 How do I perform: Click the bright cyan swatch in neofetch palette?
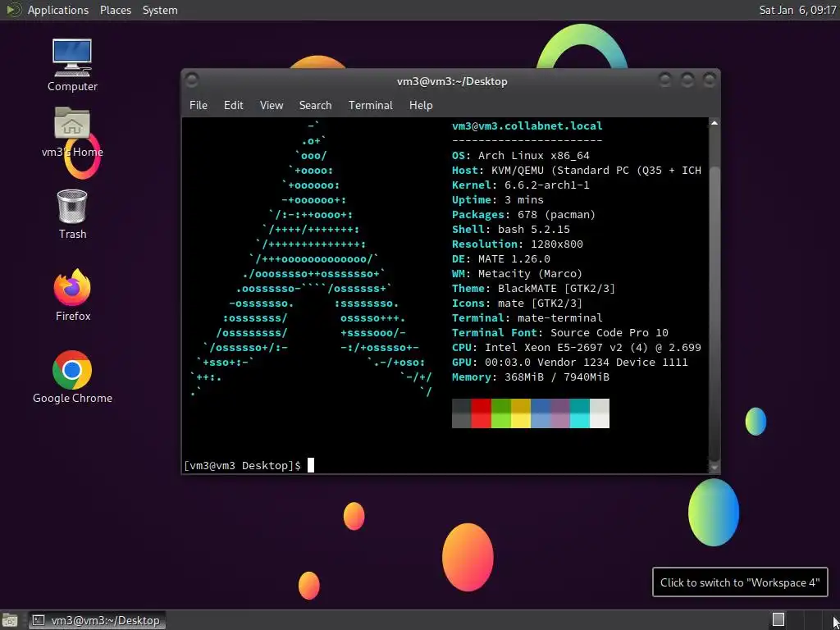[x=580, y=421]
